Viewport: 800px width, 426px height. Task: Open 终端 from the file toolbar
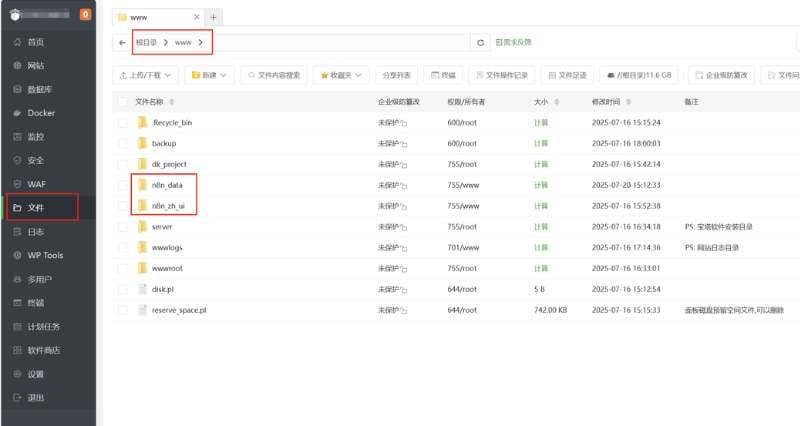pos(443,75)
